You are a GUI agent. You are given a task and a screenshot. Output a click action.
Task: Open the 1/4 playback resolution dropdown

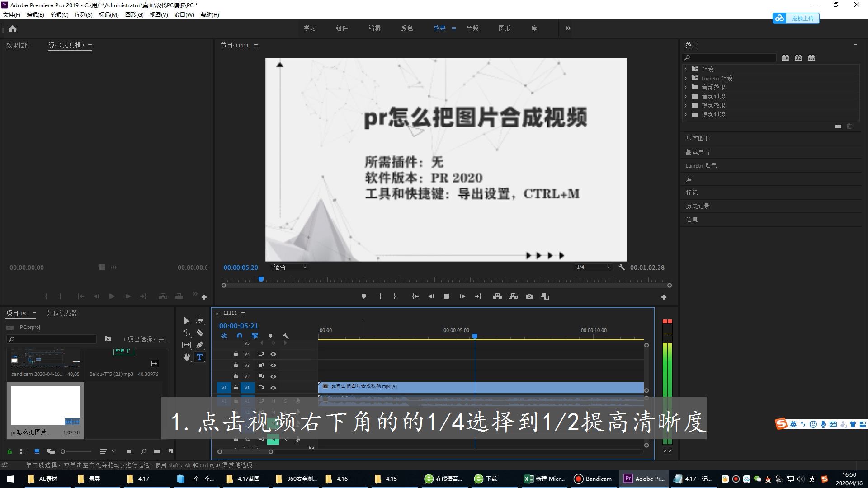(x=593, y=267)
